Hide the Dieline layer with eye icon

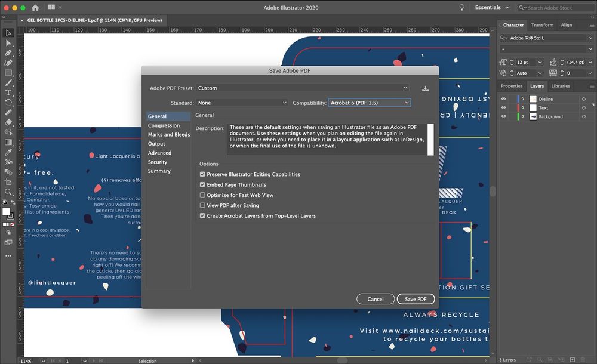[x=503, y=99]
